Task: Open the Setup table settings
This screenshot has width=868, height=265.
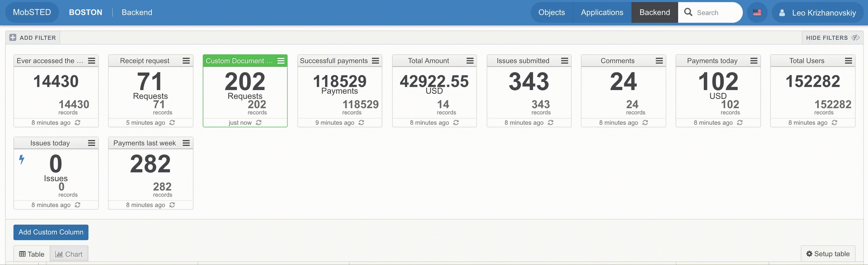Action: (828, 254)
